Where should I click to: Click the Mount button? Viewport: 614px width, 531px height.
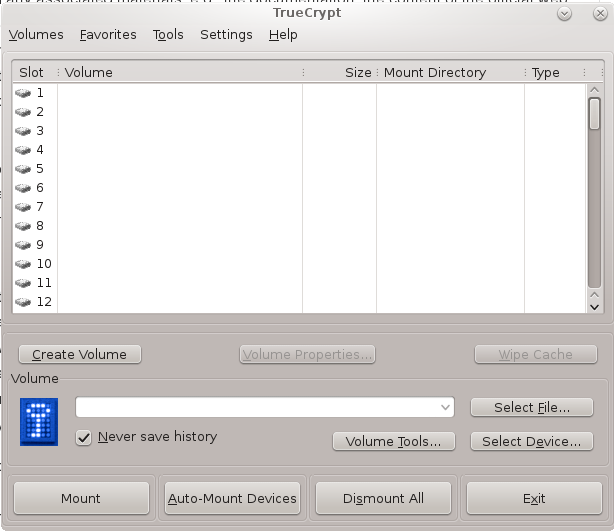(x=81, y=498)
